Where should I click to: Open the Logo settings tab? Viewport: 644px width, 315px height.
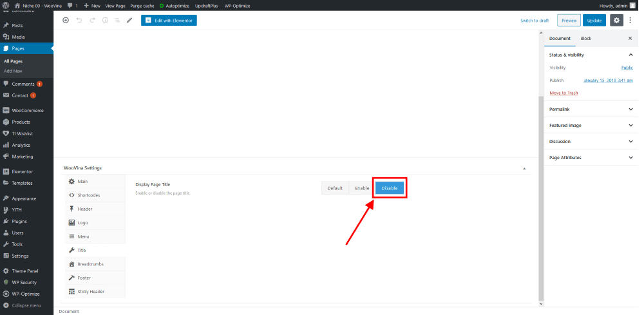click(x=95, y=223)
